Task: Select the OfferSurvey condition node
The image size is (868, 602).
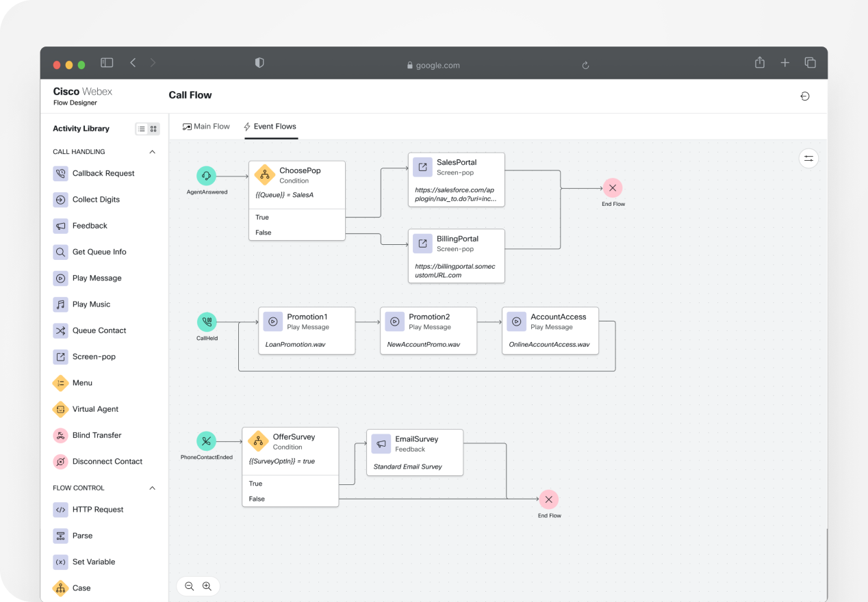Action: coord(290,467)
